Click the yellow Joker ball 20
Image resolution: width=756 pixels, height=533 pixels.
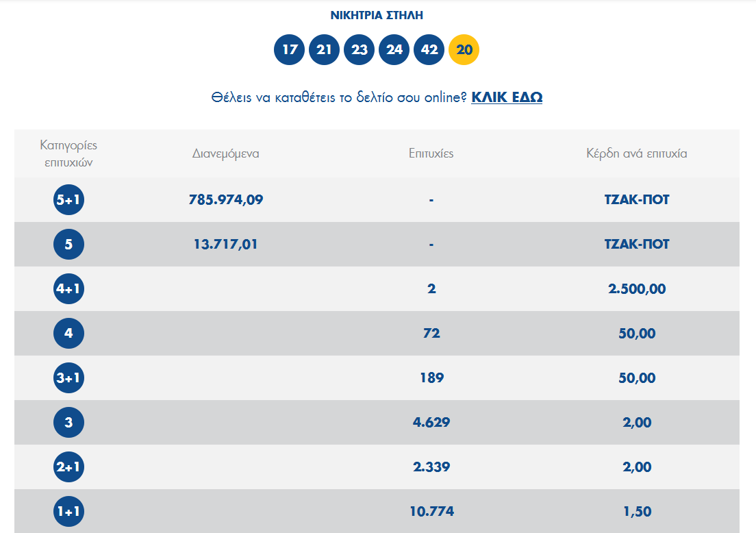pos(464,50)
